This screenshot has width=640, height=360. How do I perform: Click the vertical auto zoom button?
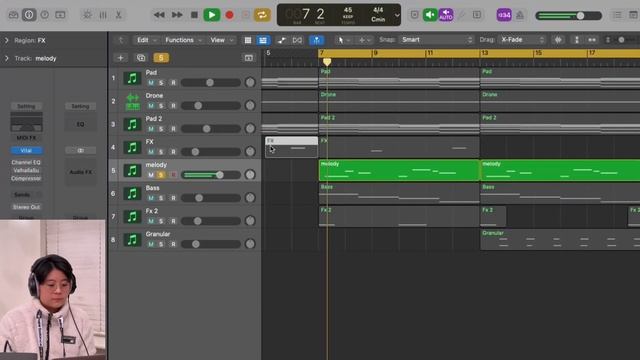576,40
